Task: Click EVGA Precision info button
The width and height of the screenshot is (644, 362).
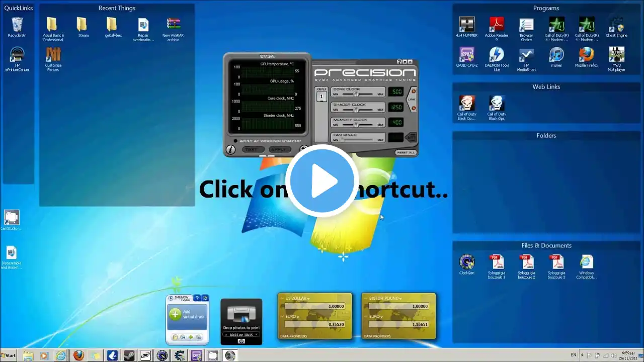Action: [230, 149]
